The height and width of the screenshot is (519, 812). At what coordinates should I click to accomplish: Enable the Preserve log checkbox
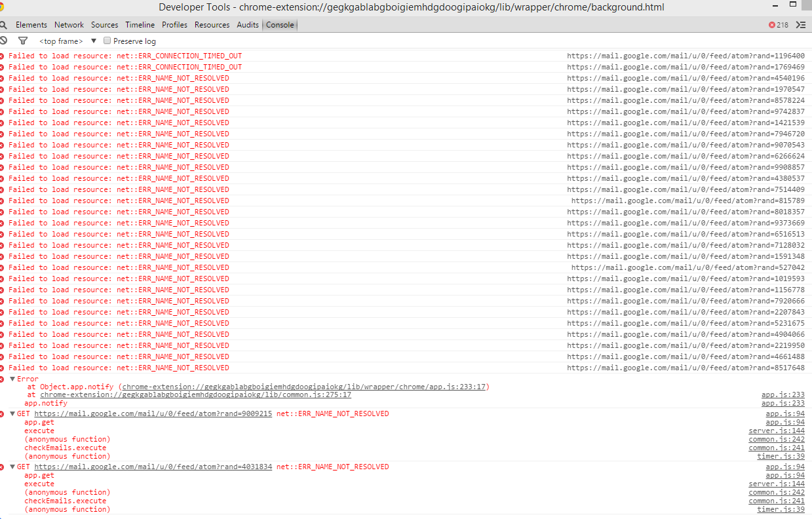click(x=107, y=41)
